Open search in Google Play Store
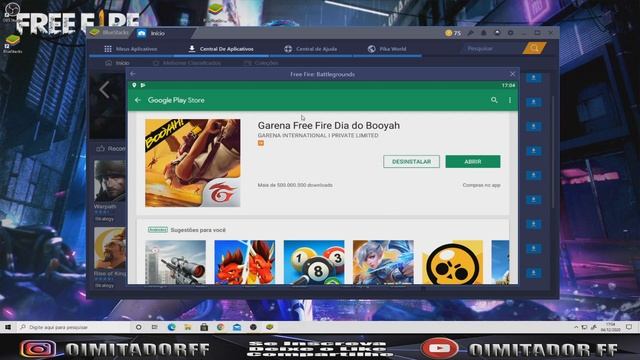Image resolution: width=640 pixels, height=360 pixels. click(x=494, y=100)
